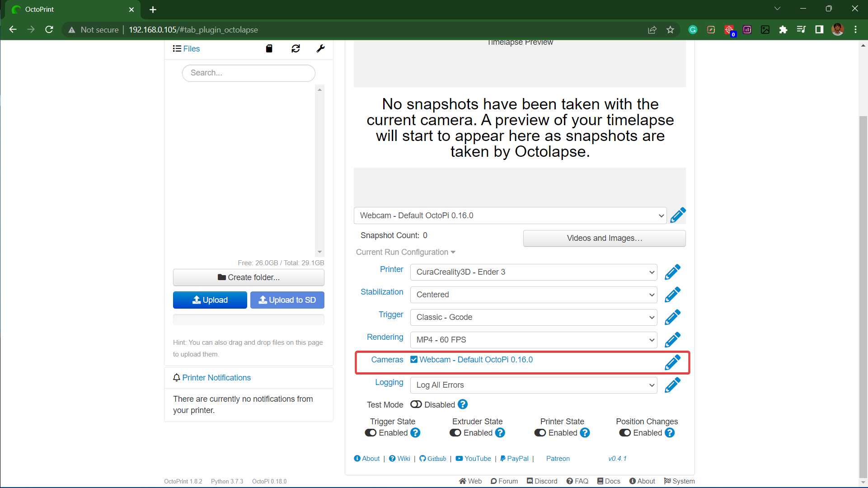This screenshot has height=488, width=868.
Task: Click the edit icon next to Logging
Action: coord(672,385)
